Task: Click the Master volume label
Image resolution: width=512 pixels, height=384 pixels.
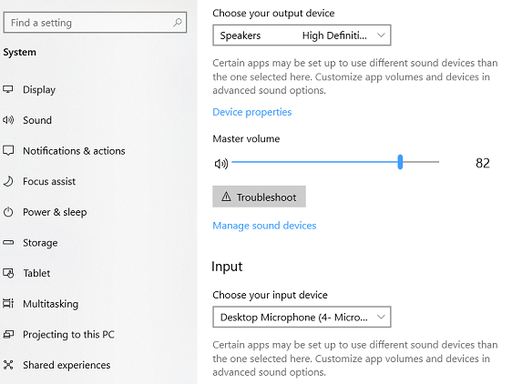Action: coord(246,139)
